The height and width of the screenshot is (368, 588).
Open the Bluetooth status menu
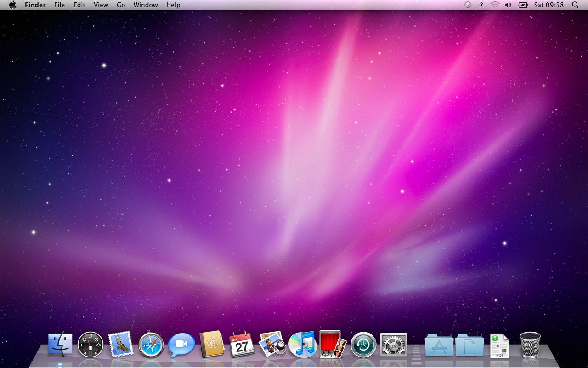tap(481, 5)
